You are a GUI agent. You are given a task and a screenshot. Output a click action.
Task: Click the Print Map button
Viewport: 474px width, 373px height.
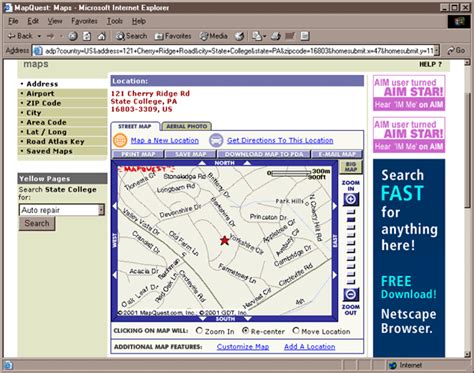138,154
